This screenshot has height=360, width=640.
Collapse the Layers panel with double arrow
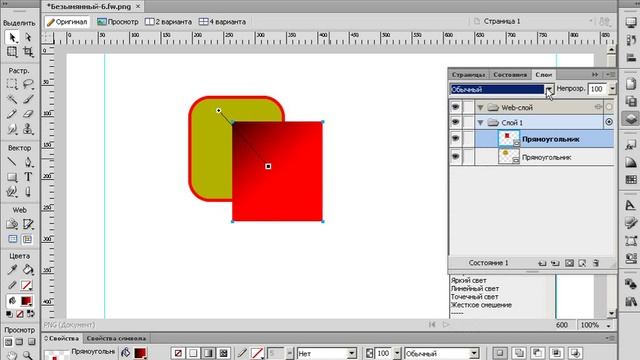[x=595, y=74]
